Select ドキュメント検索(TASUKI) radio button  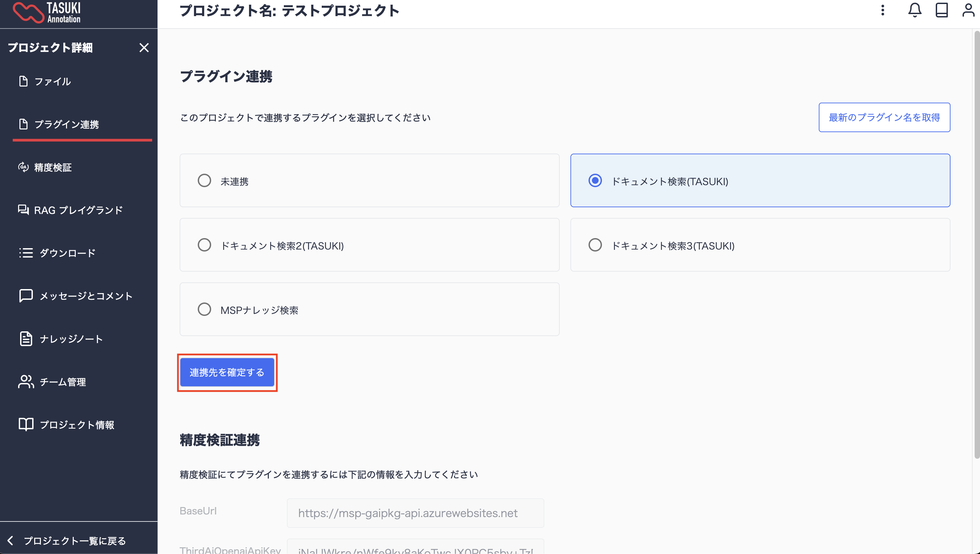coord(595,180)
